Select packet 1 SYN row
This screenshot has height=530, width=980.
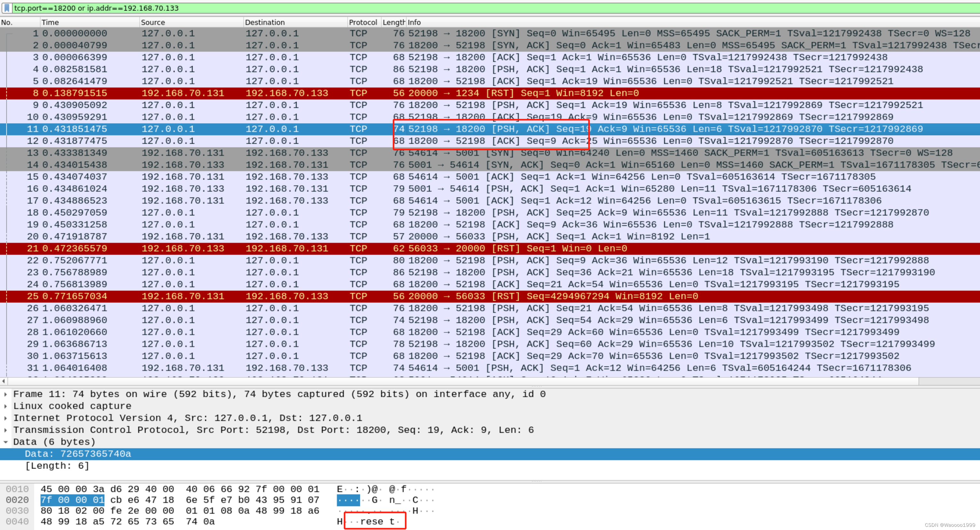(490, 34)
